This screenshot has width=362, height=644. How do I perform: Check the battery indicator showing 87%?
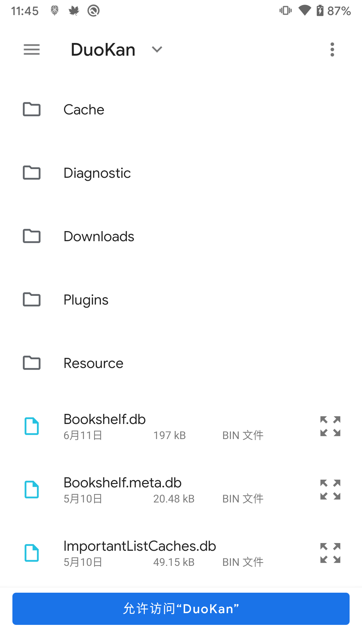pyautogui.click(x=335, y=10)
